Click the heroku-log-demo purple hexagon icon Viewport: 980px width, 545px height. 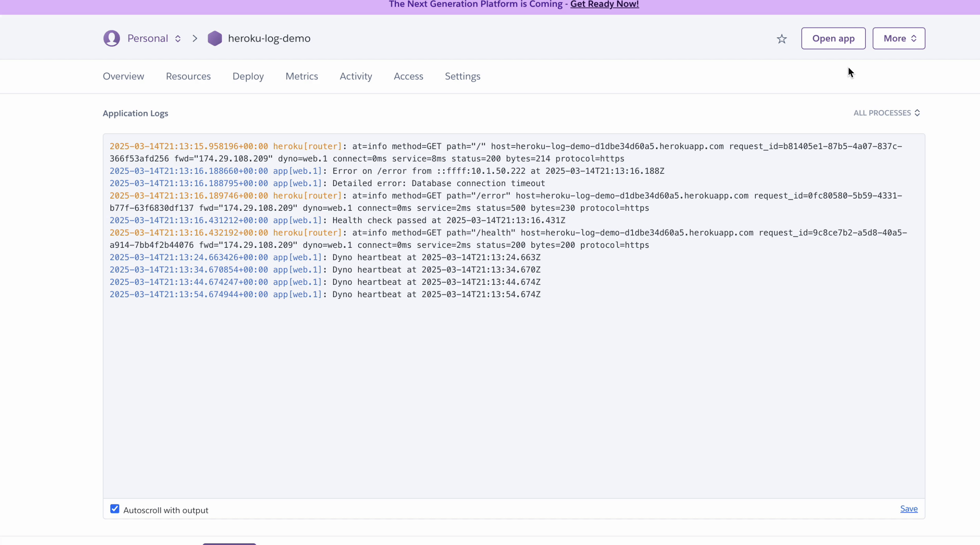tap(215, 38)
